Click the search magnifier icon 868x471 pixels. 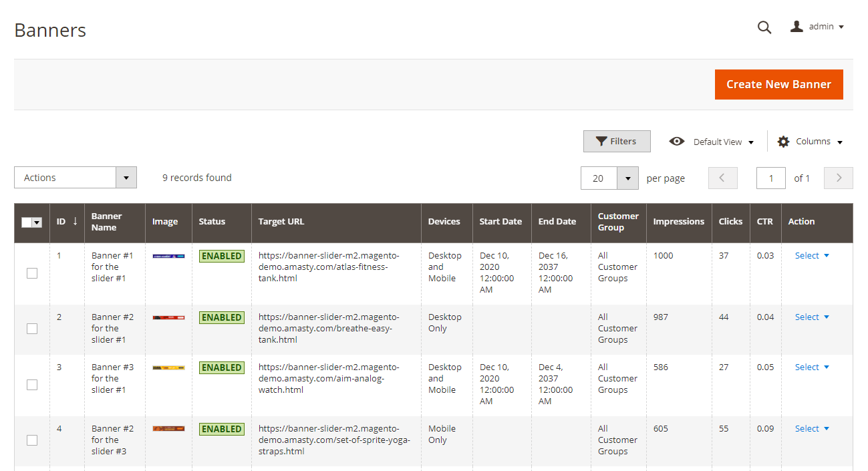click(764, 27)
